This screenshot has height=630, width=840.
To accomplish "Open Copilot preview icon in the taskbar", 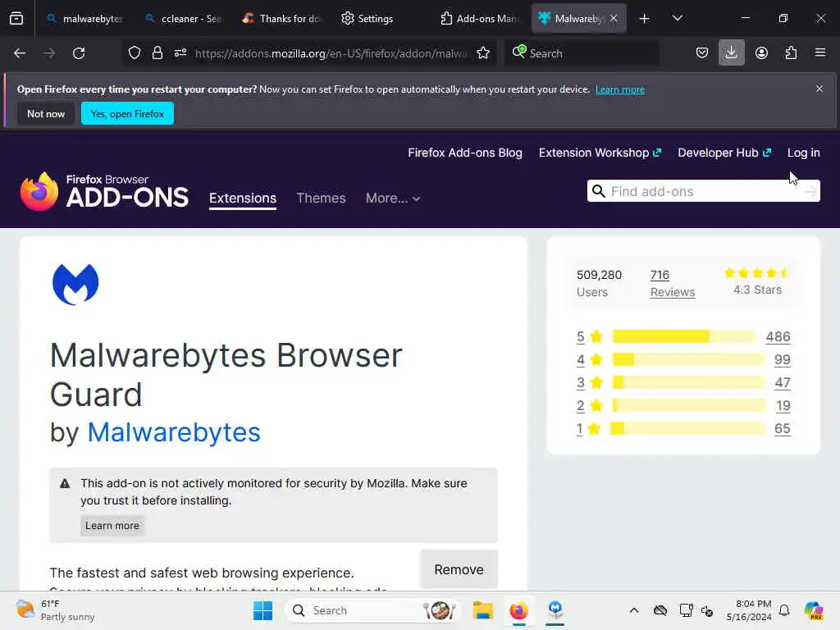I will pyautogui.click(x=814, y=610).
